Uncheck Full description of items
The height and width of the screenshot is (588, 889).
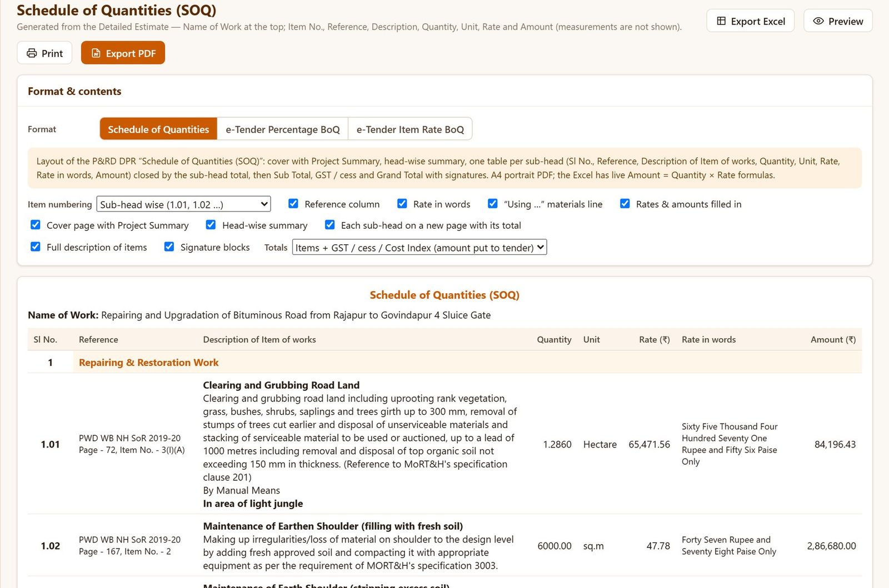tap(36, 247)
